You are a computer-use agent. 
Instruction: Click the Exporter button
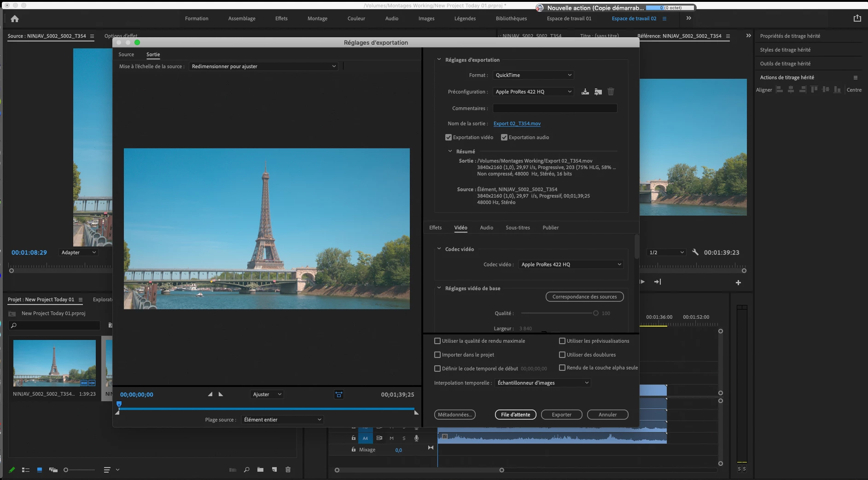pyautogui.click(x=561, y=415)
